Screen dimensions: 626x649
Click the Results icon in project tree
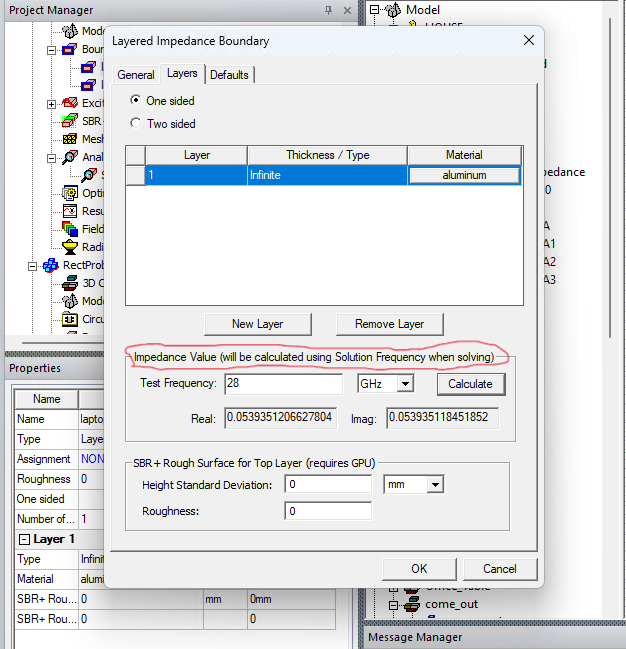pyautogui.click(x=70, y=211)
